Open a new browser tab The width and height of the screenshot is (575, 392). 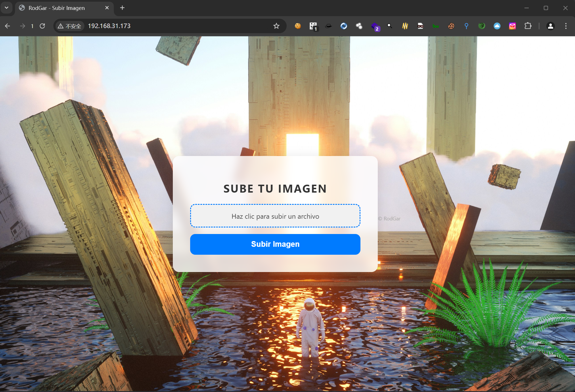pyautogui.click(x=122, y=8)
